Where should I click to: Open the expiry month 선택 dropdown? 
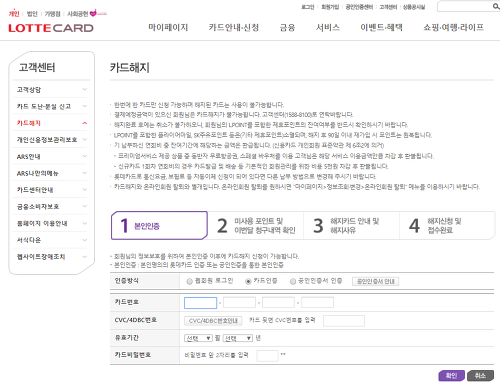point(198,338)
